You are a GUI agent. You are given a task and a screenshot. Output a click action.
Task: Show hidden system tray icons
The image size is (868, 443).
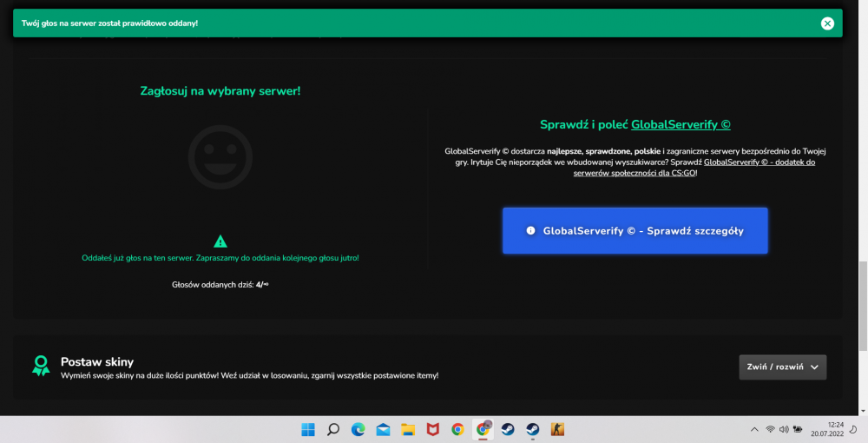coord(754,429)
